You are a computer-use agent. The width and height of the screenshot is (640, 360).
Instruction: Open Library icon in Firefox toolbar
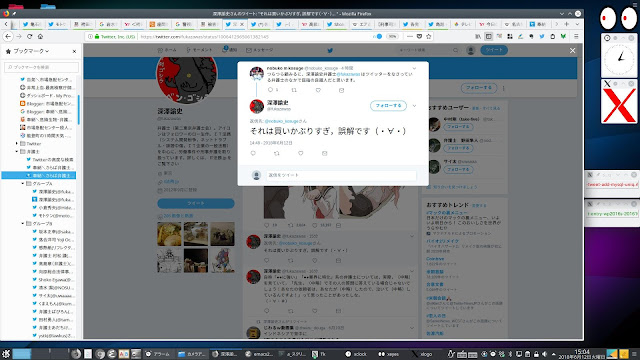478,36
